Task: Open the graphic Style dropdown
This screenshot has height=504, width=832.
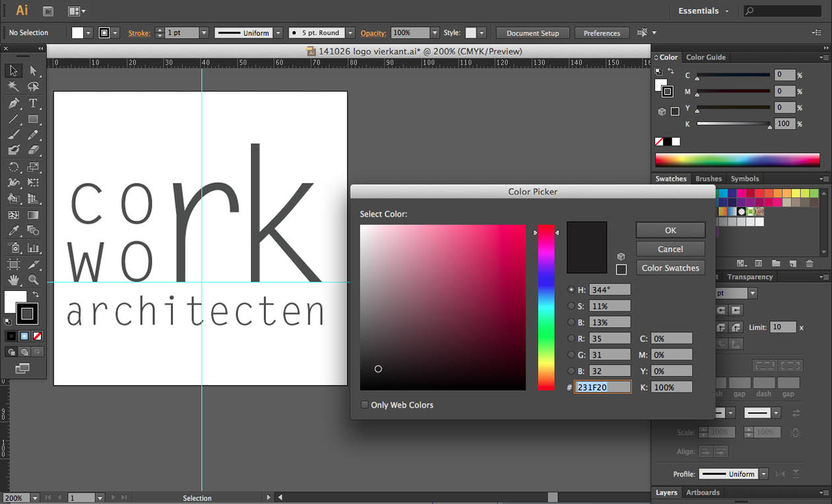Action: (482, 33)
